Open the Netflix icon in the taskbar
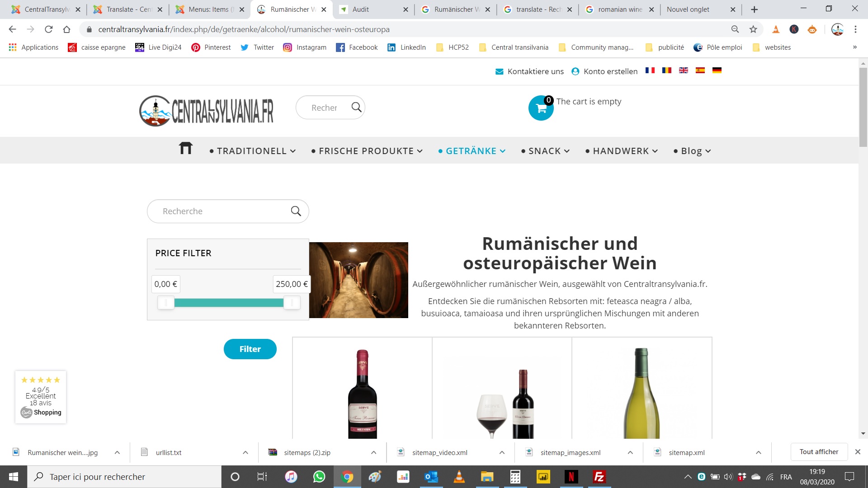Viewport: 868px width, 488px height. click(571, 477)
